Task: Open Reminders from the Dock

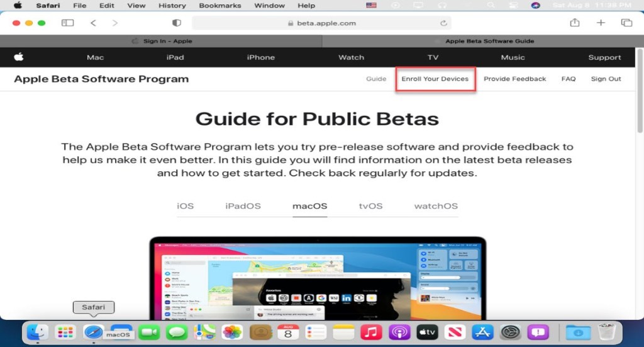Action: [x=316, y=332]
